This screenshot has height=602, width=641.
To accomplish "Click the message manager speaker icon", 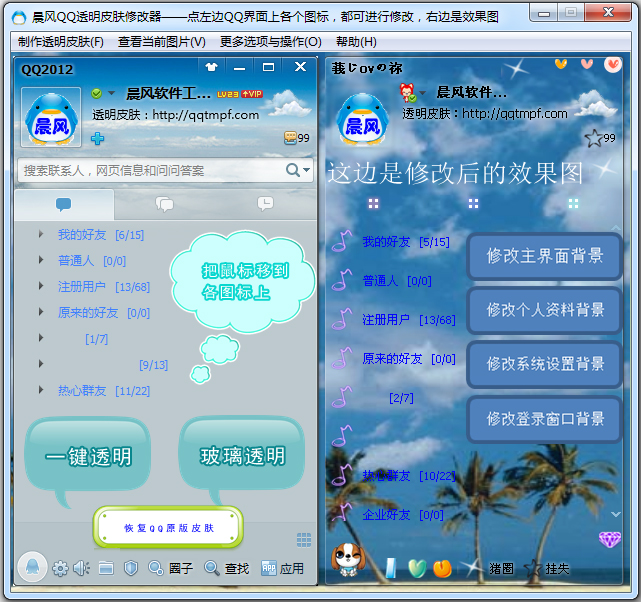I will (x=81, y=569).
